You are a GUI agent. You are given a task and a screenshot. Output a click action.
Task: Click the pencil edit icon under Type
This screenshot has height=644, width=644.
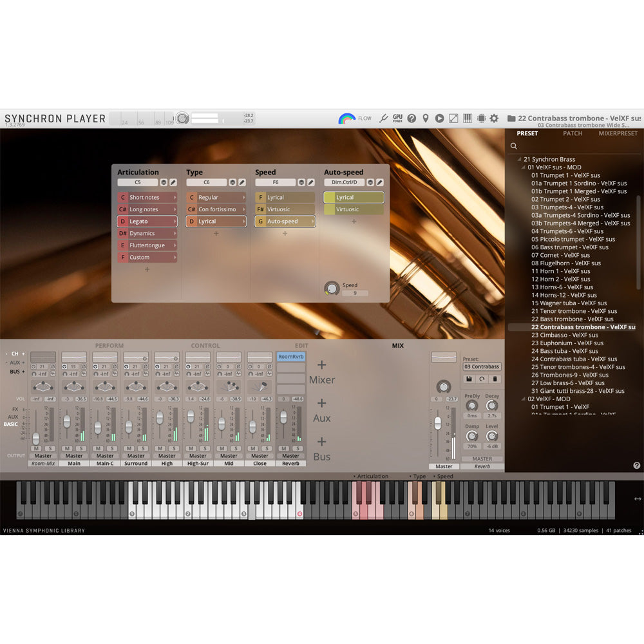coord(242,182)
